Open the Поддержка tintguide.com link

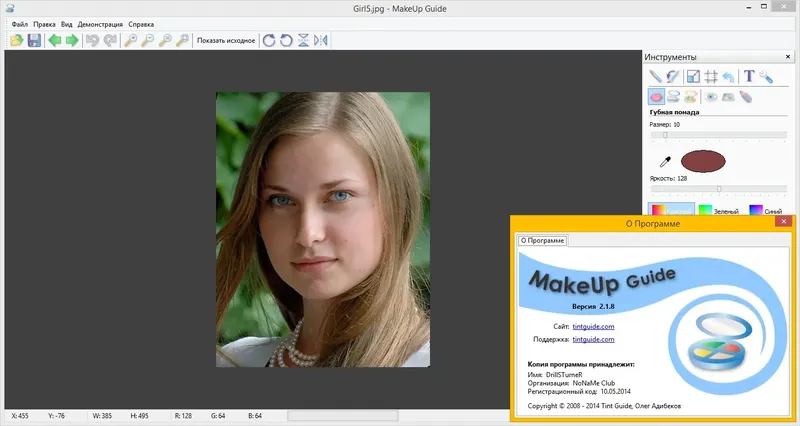click(x=593, y=339)
